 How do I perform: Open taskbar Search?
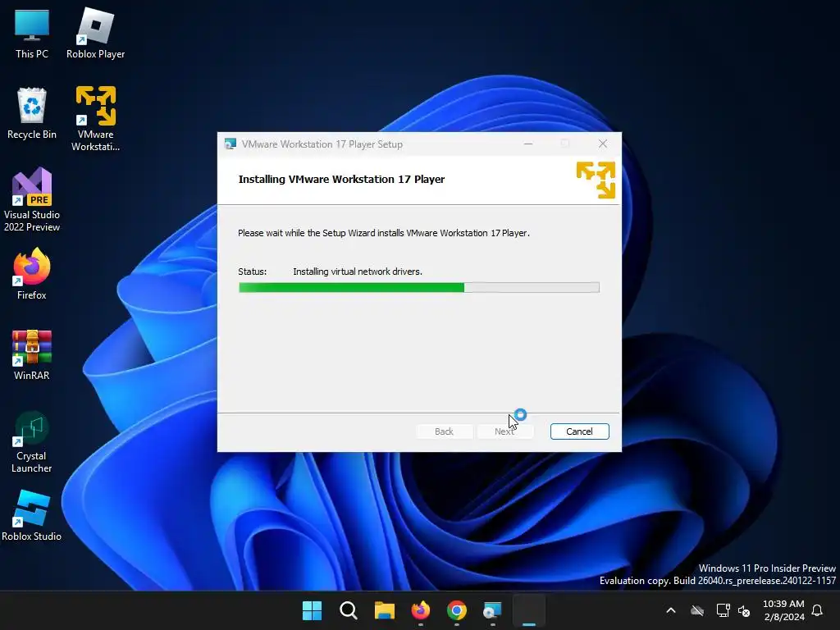coord(348,610)
